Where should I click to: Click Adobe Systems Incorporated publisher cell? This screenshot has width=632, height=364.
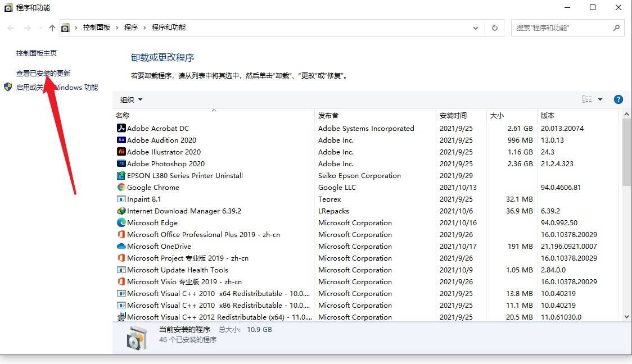[366, 129]
